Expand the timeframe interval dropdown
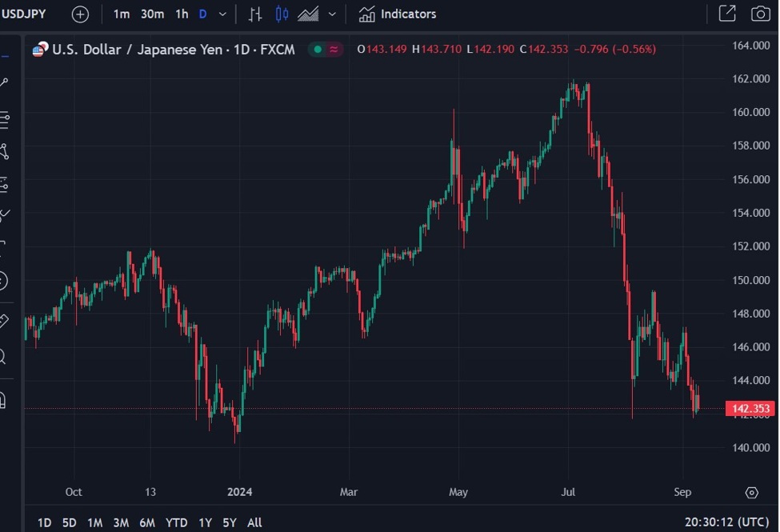Image resolution: width=780 pixels, height=532 pixels. (x=222, y=14)
